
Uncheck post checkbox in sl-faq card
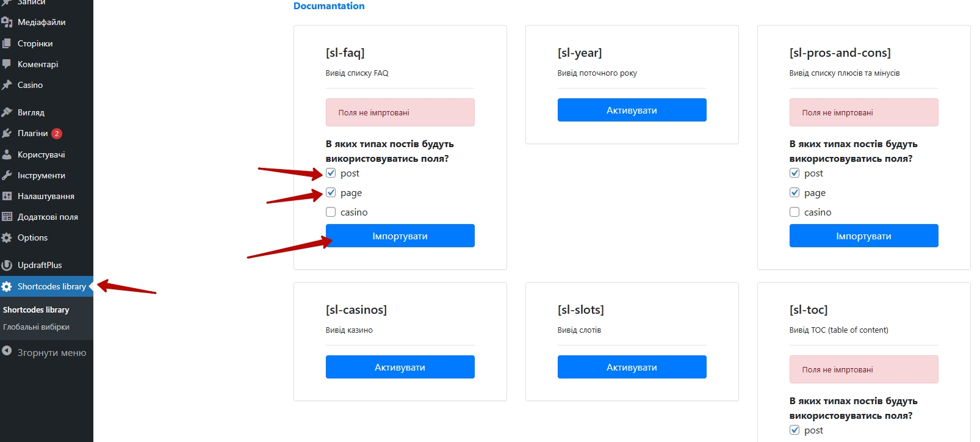point(331,173)
